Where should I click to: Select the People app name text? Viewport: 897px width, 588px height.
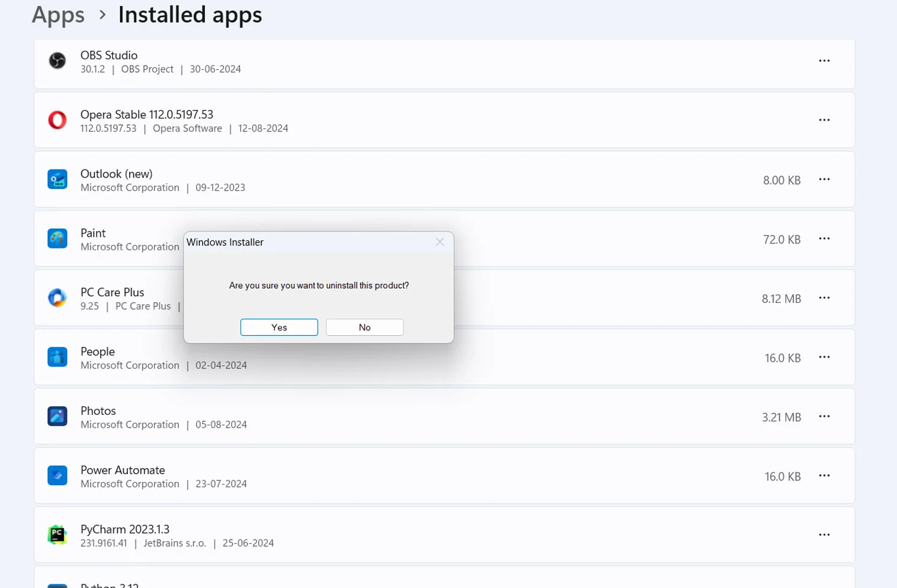[98, 351]
